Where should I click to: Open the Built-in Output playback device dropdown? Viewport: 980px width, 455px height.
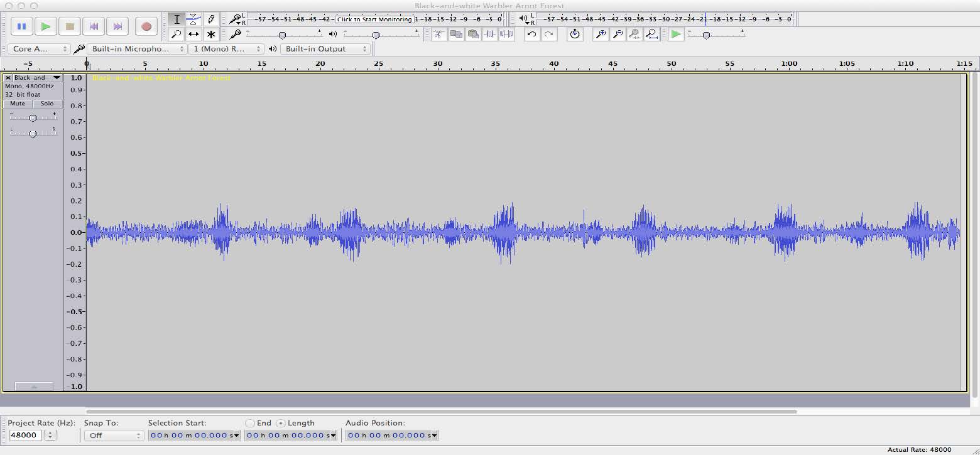(x=325, y=49)
